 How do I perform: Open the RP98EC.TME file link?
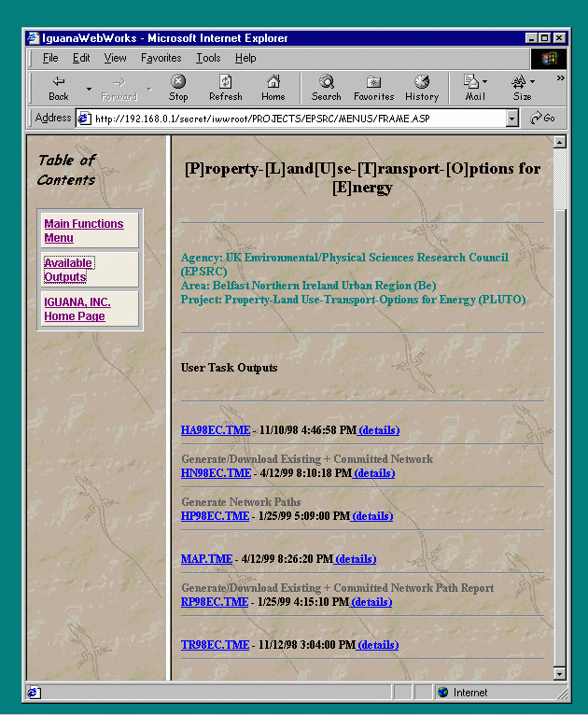[x=215, y=601]
